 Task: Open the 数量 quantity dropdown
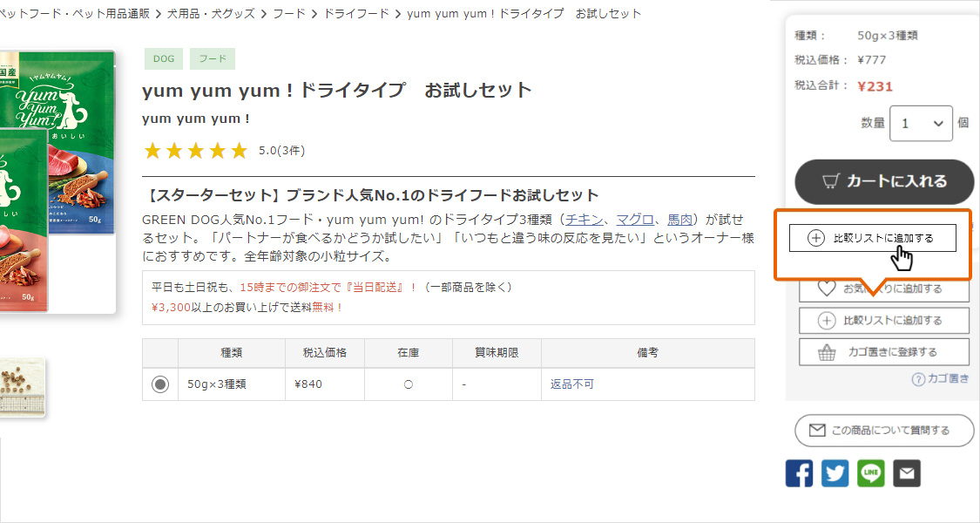coord(921,123)
